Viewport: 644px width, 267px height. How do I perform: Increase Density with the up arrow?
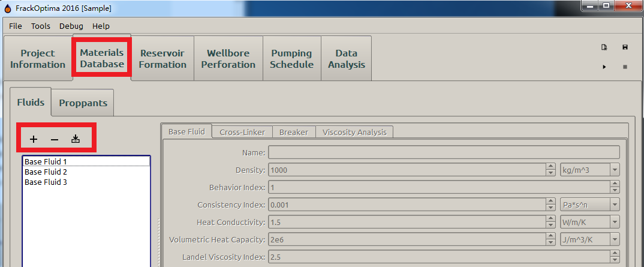pyautogui.click(x=551, y=166)
